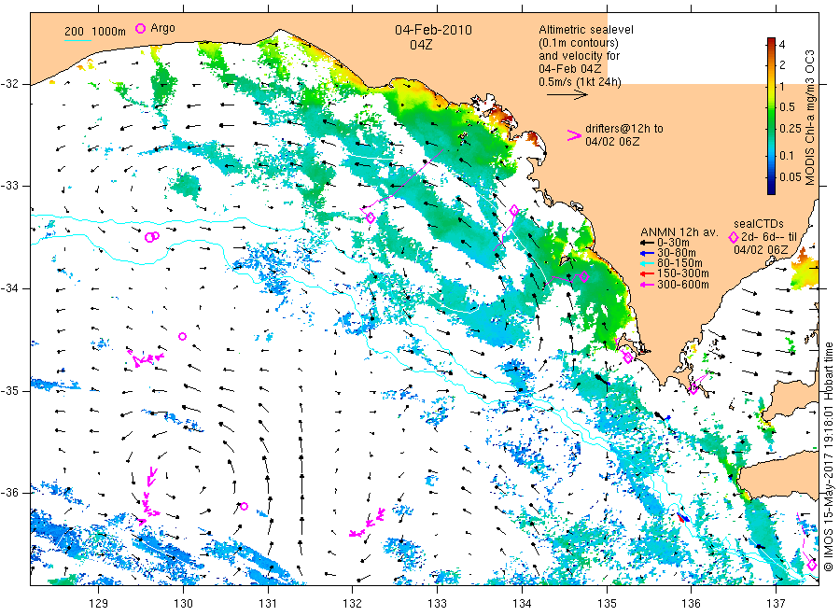Image resolution: width=840 pixels, height=616 pixels.
Task: Click the 'ANMN 12h av.' legend heading
Action: pos(679,232)
